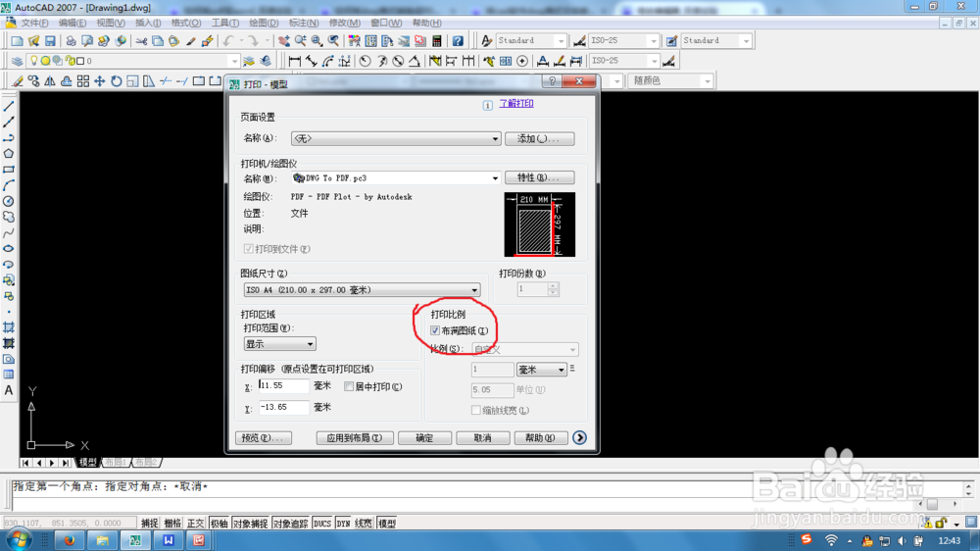Image resolution: width=980 pixels, height=551 pixels.
Task: Click the Angular dimension icon
Action: (415, 62)
